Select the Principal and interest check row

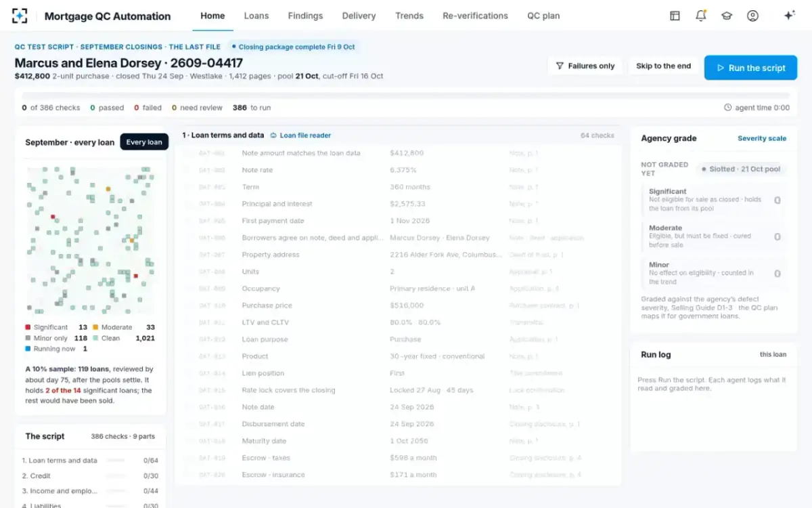pyautogui.click(x=398, y=204)
